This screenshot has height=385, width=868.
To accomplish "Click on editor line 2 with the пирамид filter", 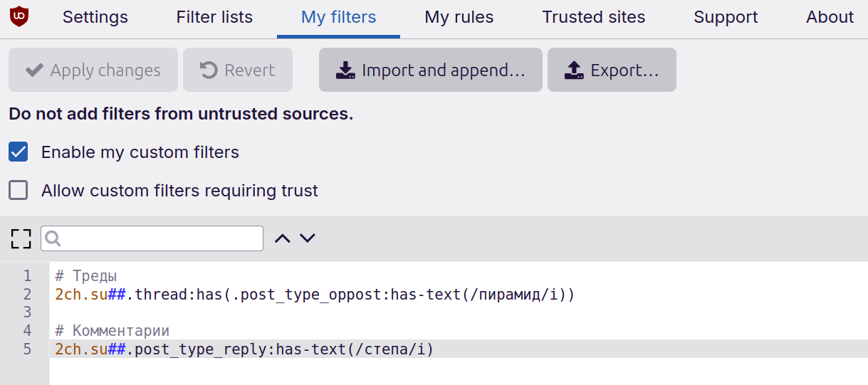I will (314, 295).
